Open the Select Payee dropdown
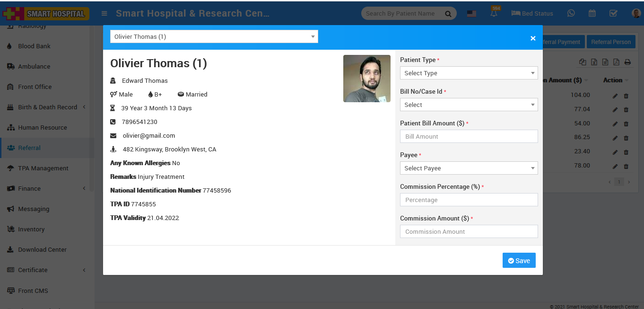 pyautogui.click(x=469, y=168)
